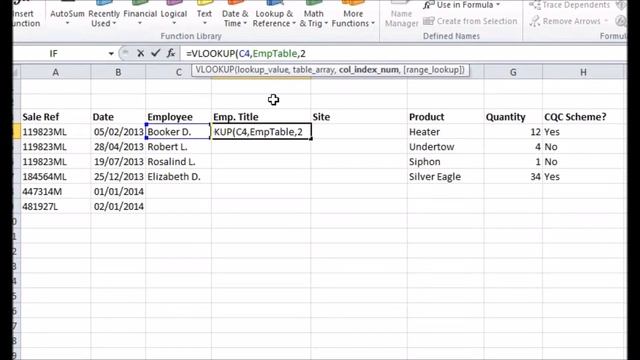Select the Silver Eagle product cell

[x=445, y=177]
